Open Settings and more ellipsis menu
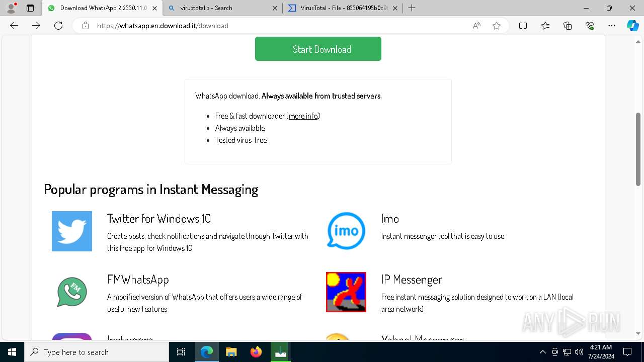The image size is (644, 362). point(612,26)
